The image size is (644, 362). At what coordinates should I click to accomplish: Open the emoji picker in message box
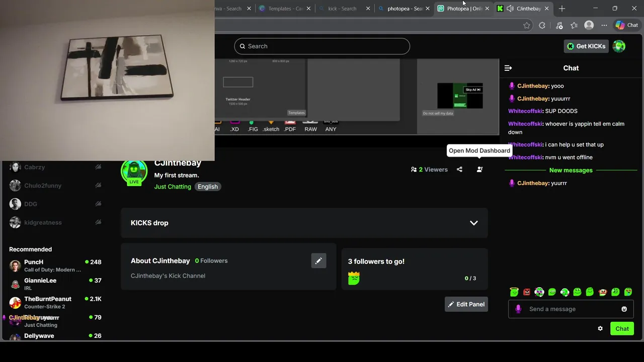624,309
